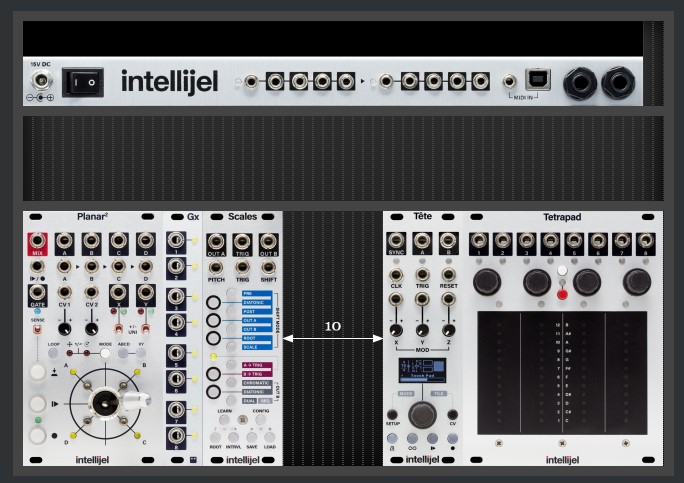Click the Planar² joystick
Image resolution: width=684 pixels, height=483 pixels.
click(x=106, y=404)
